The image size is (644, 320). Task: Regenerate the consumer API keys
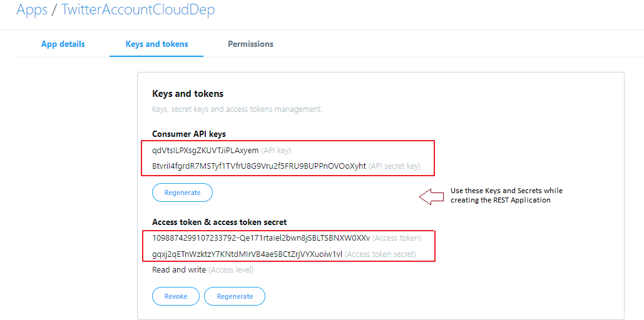pos(182,192)
